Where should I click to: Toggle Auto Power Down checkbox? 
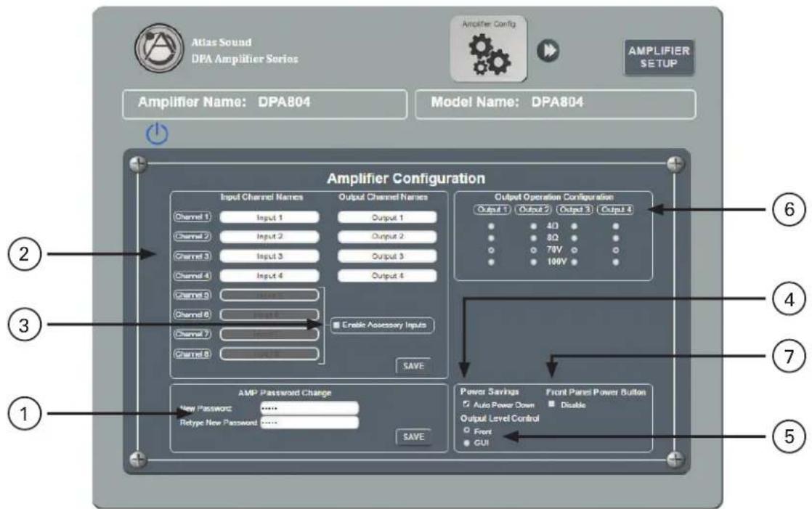point(466,404)
